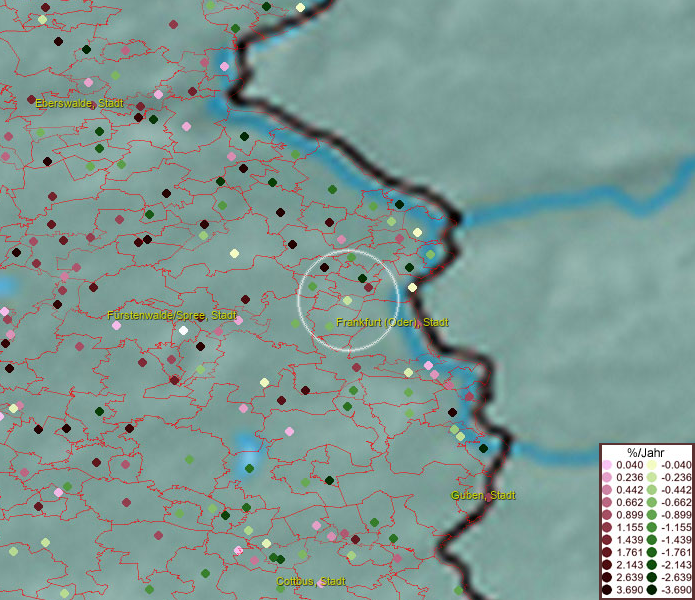Click the legend value 2.639
695x600 pixels.
click(x=629, y=577)
